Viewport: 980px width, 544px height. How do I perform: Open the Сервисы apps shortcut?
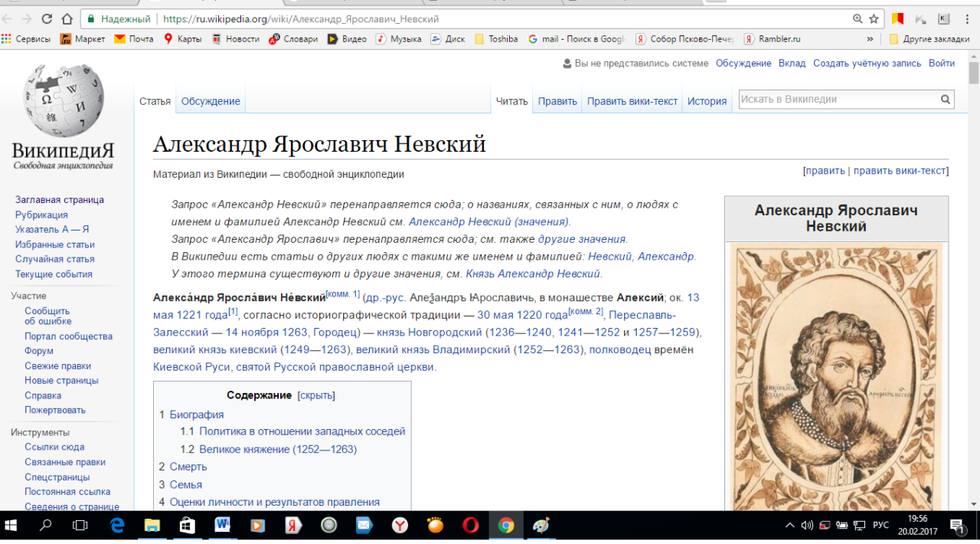26,39
